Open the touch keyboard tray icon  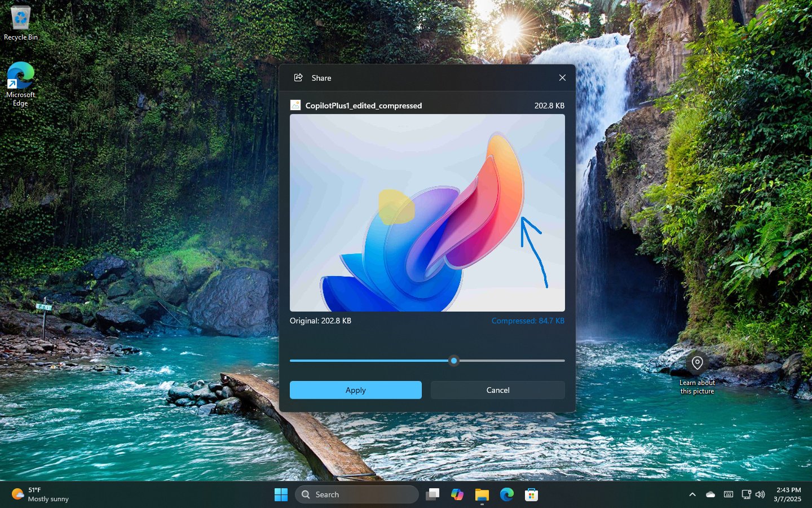pyautogui.click(x=728, y=494)
